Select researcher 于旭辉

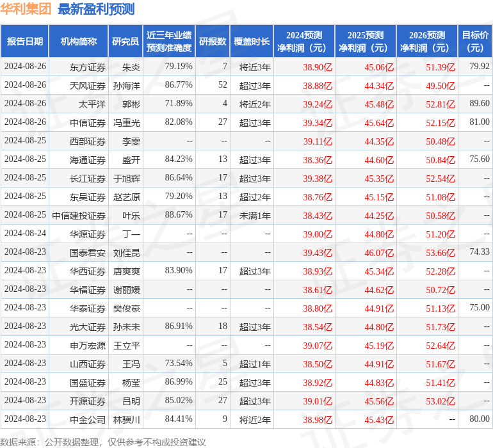click(x=127, y=179)
